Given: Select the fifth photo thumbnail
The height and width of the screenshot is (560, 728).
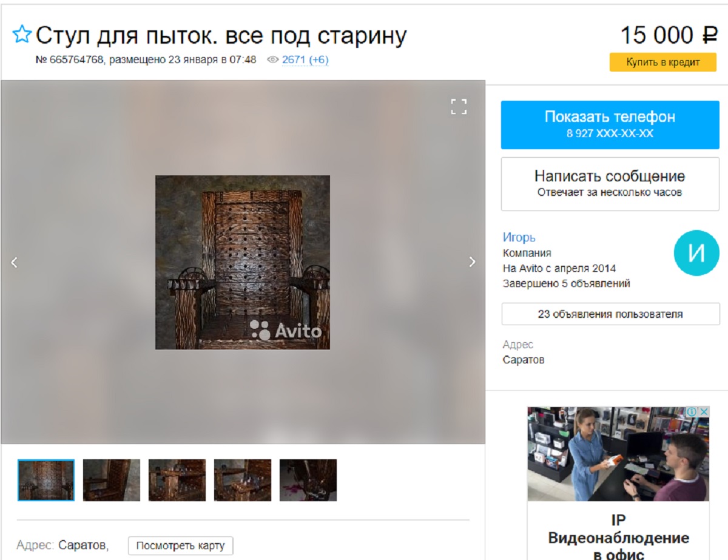Looking at the screenshot, I should (308, 480).
